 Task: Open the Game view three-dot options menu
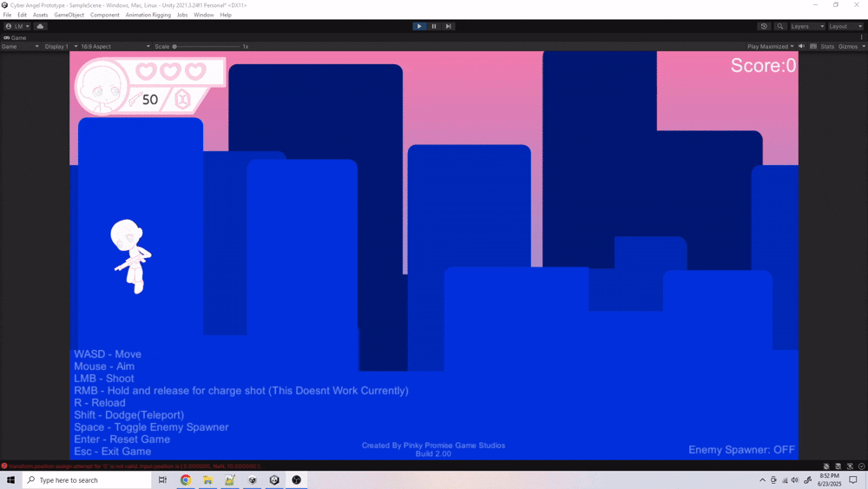tap(861, 37)
